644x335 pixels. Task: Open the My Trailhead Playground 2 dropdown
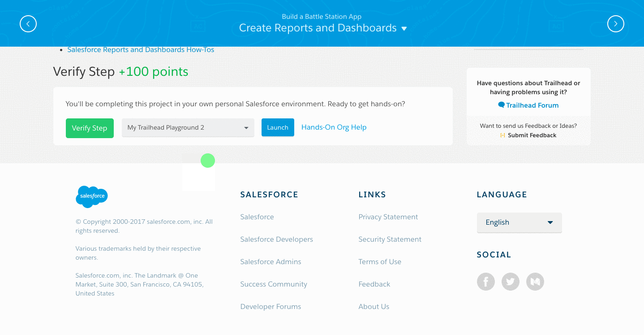(188, 128)
